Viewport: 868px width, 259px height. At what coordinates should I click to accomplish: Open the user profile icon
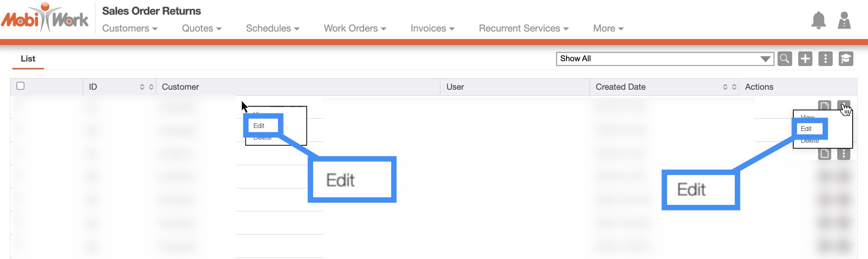[844, 20]
